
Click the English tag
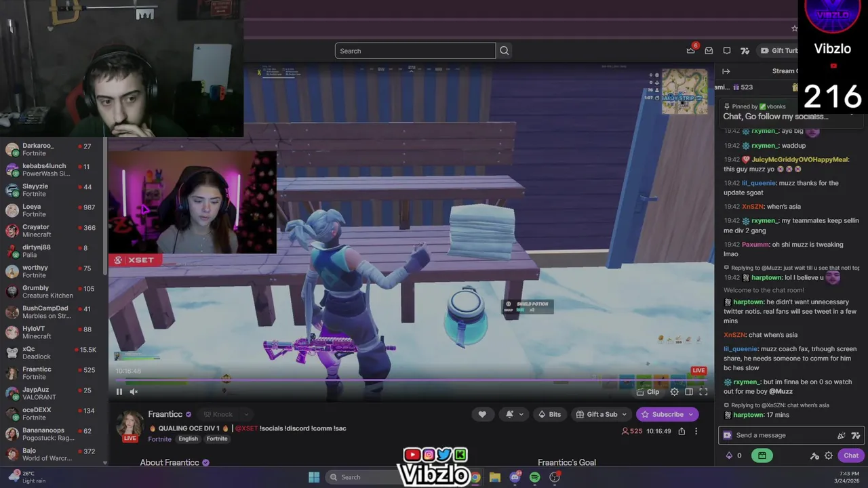coord(188,439)
